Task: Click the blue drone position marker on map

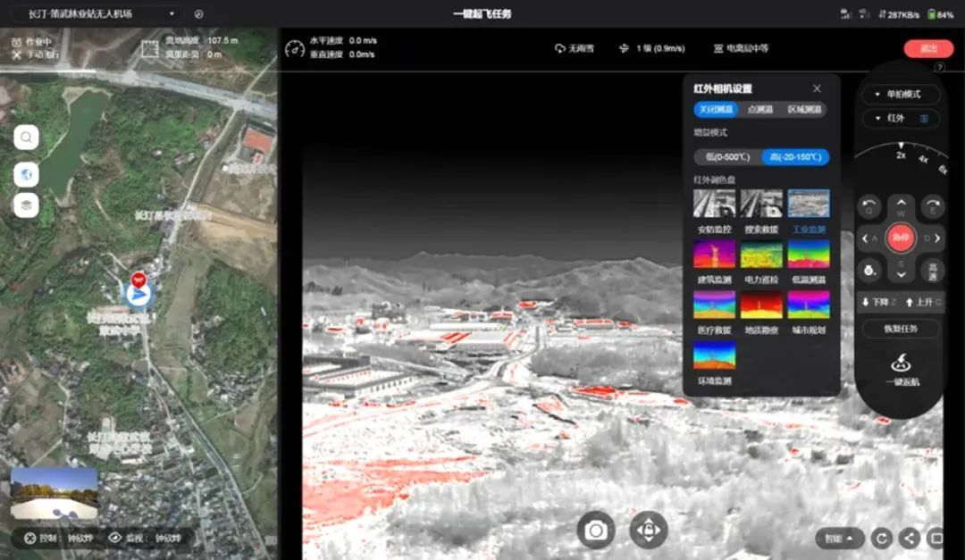Action: click(138, 295)
